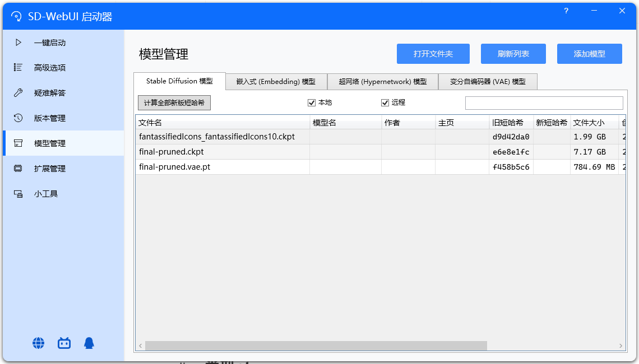639x364 pixels.
Task: Select fantassifiedIcons_fantassifiedIcons10.ckpt row
Action: tap(381, 137)
